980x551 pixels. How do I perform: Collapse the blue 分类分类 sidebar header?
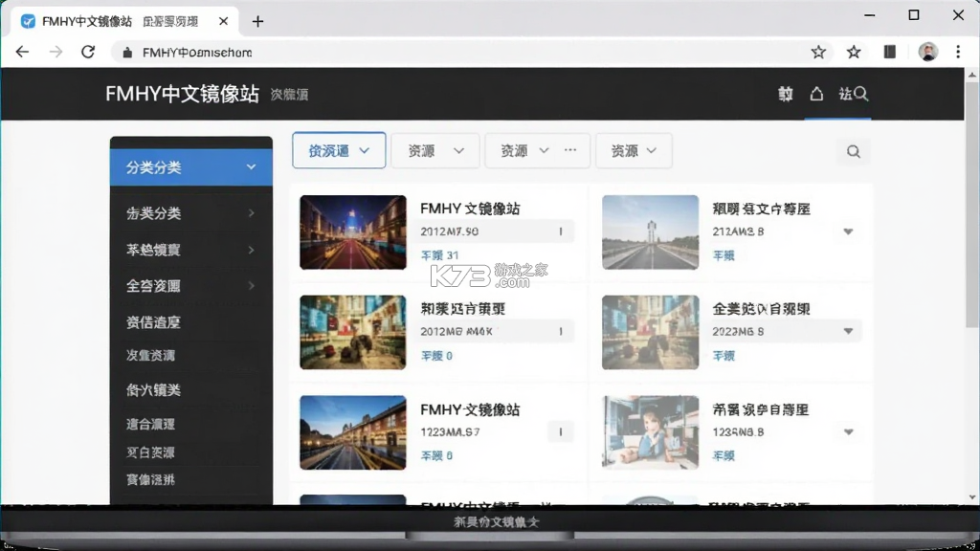191,166
